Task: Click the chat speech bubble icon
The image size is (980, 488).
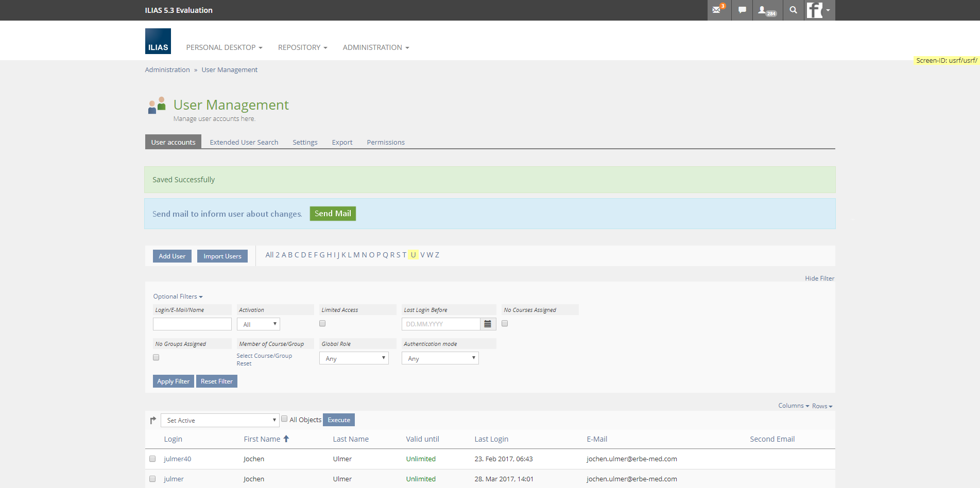Action: [742, 10]
